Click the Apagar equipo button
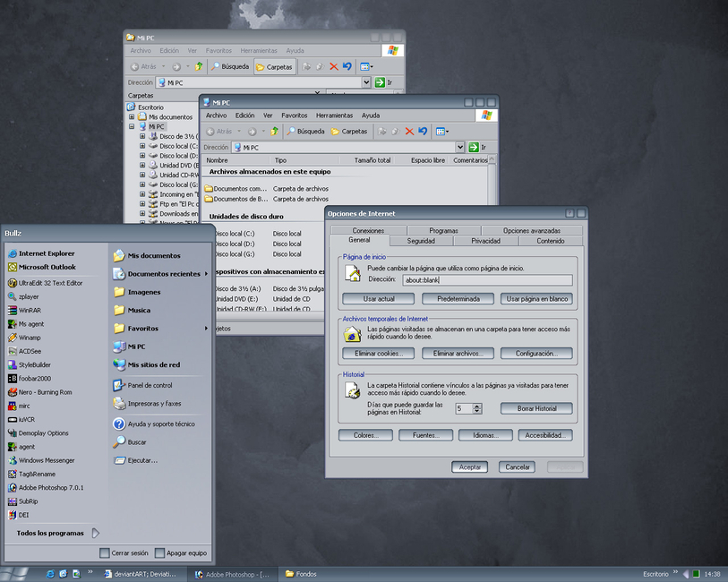Viewport: 728px width, 582px height. point(181,552)
